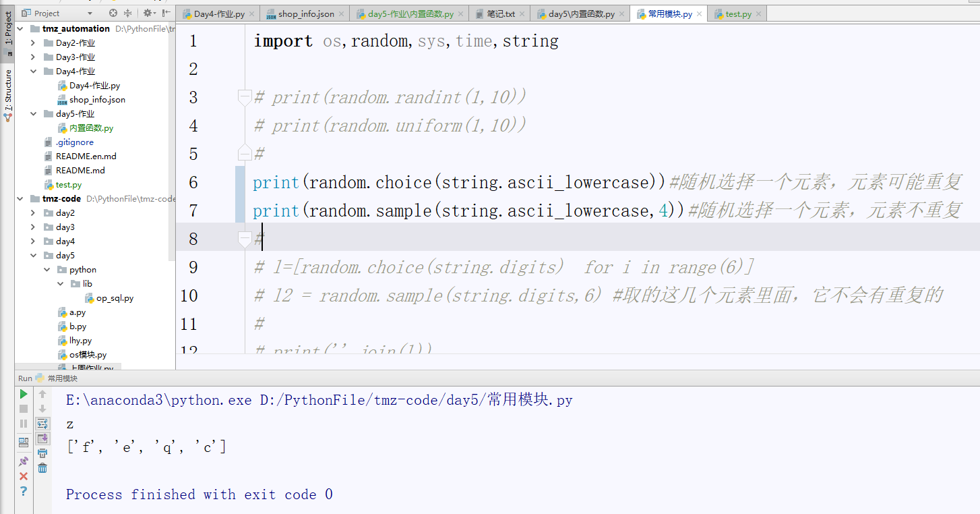Image resolution: width=980 pixels, height=514 pixels.
Task: Select Day4-作业.py in the project tree
Action: pos(94,85)
